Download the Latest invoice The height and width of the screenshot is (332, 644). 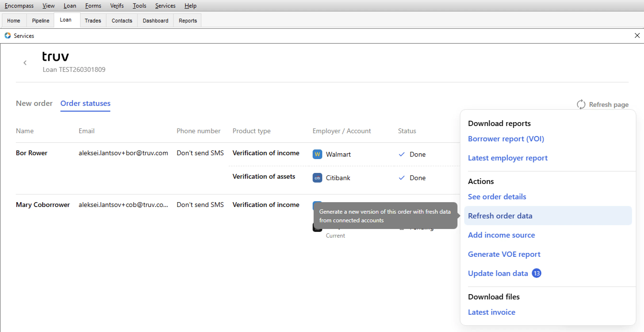(492, 312)
